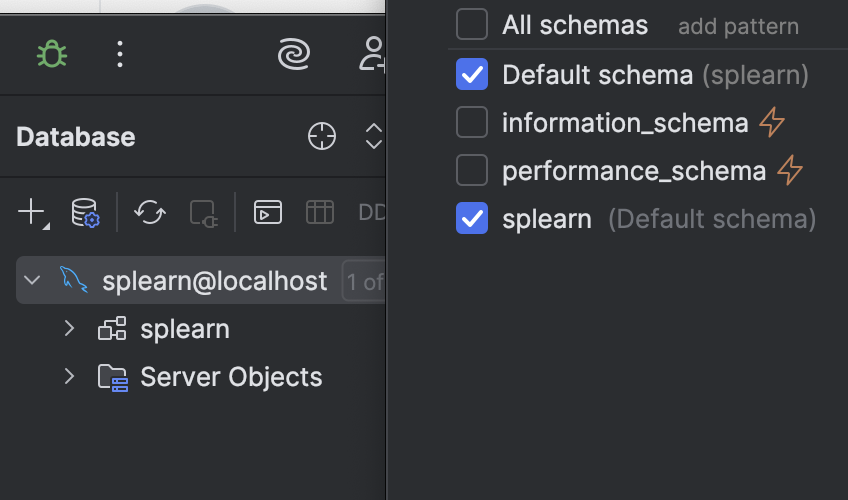Click the 1 of schemas counter badge
This screenshot has height=500, width=848.
click(363, 281)
